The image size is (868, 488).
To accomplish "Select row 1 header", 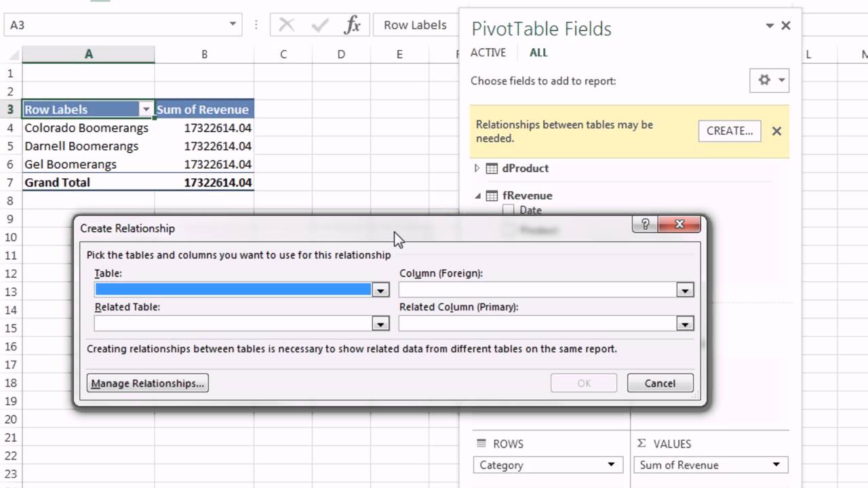I will tap(11, 73).
